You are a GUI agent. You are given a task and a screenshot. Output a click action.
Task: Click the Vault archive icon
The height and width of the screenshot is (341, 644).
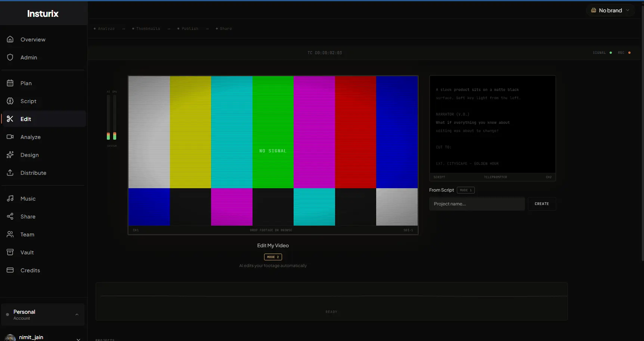point(10,252)
